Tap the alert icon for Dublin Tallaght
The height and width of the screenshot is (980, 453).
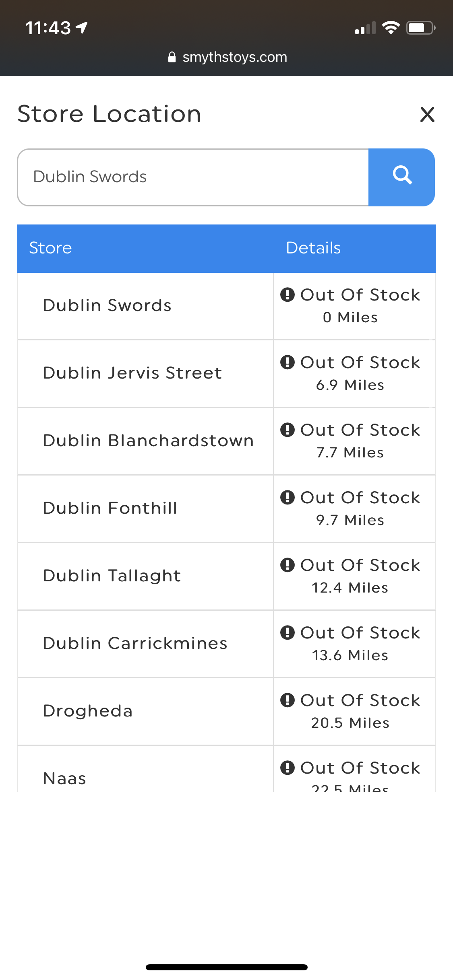click(288, 565)
